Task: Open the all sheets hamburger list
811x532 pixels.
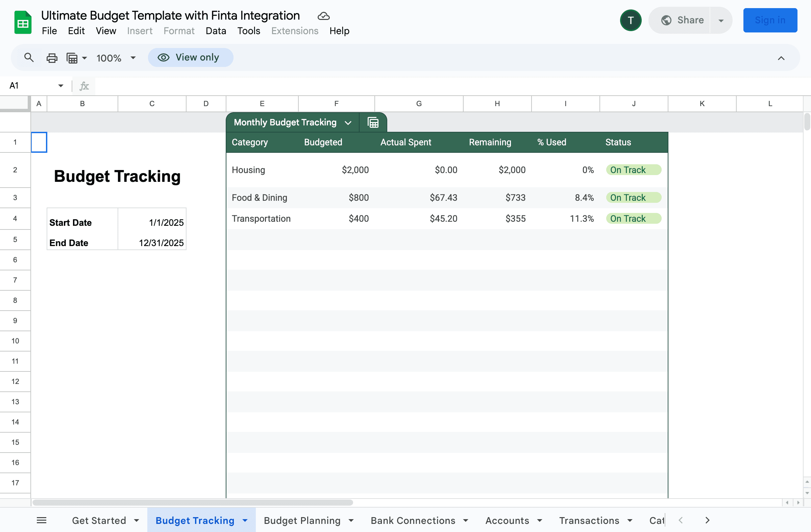Action: (42, 521)
